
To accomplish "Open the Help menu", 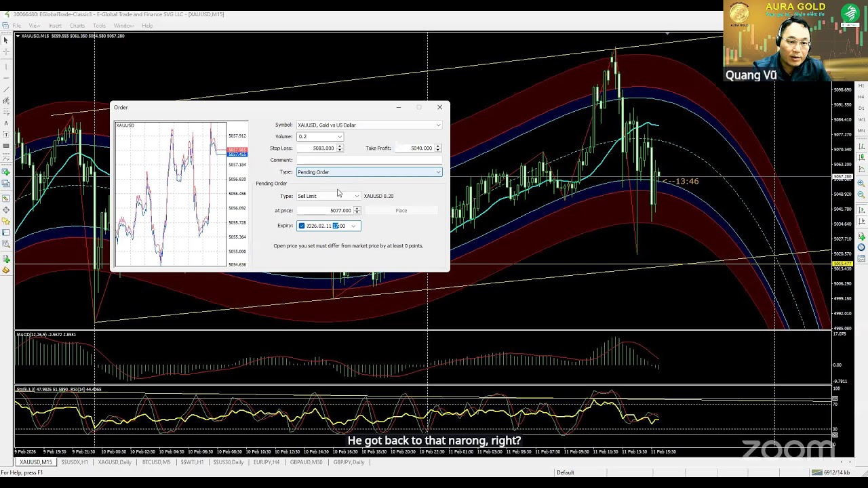I will (x=147, y=26).
